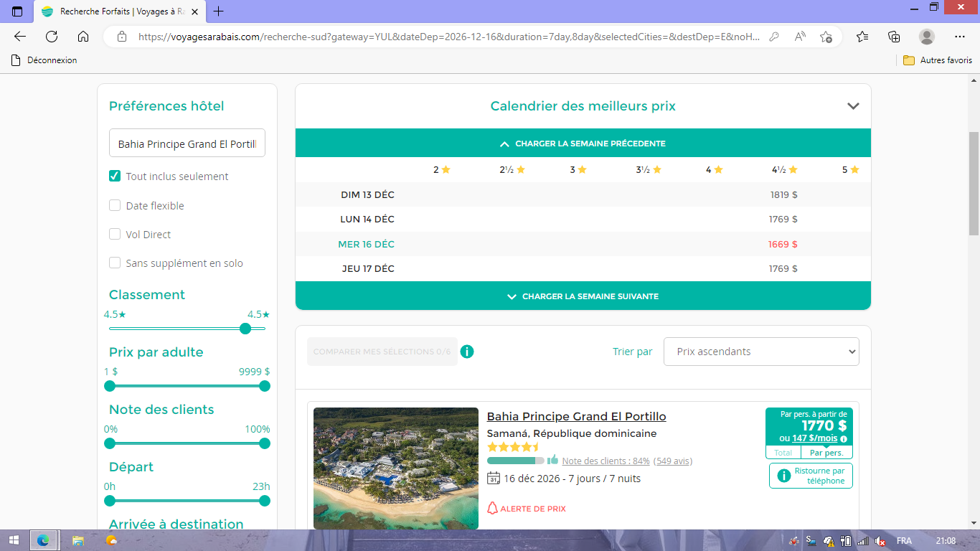The width and height of the screenshot is (980, 551).
Task: Click the info icon beside compare button
Action: point(467,352)
